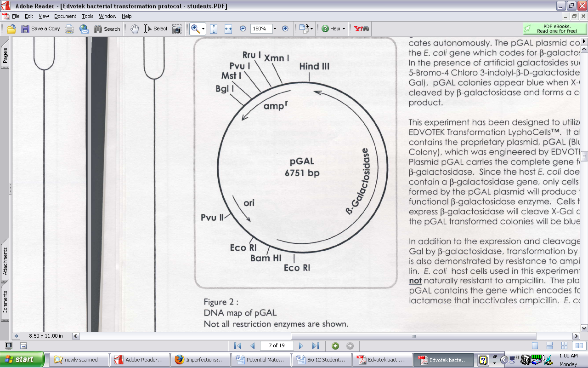This screenshot has width=588, height=368.
Task: Enable Continuous page layout
Action: pyautogui.click(x=549, y=346)
